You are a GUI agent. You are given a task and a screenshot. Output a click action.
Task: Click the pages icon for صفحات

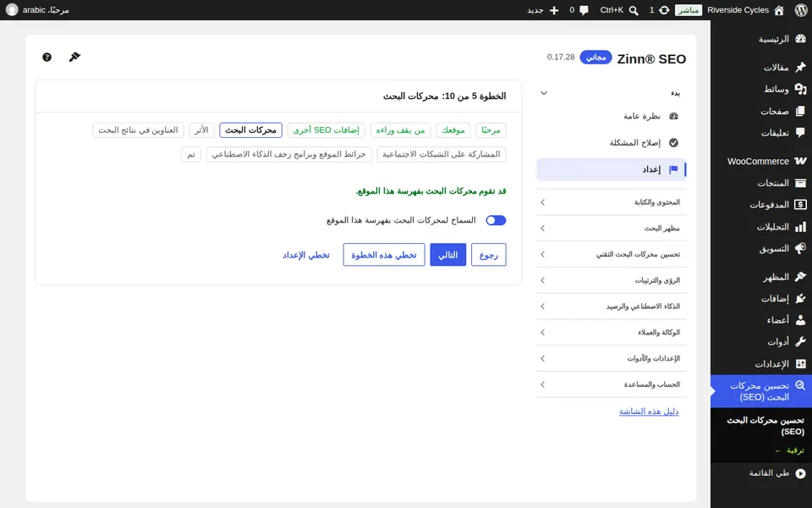[801, 111]
